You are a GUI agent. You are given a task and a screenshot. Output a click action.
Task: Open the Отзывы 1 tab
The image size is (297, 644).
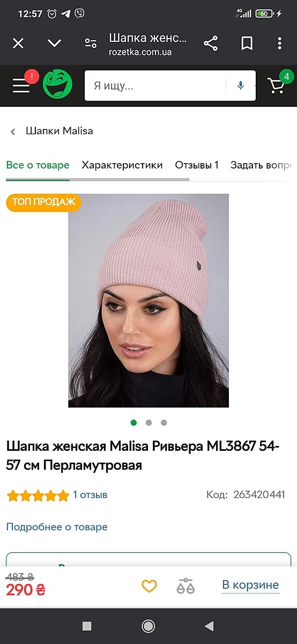[197, 165]
